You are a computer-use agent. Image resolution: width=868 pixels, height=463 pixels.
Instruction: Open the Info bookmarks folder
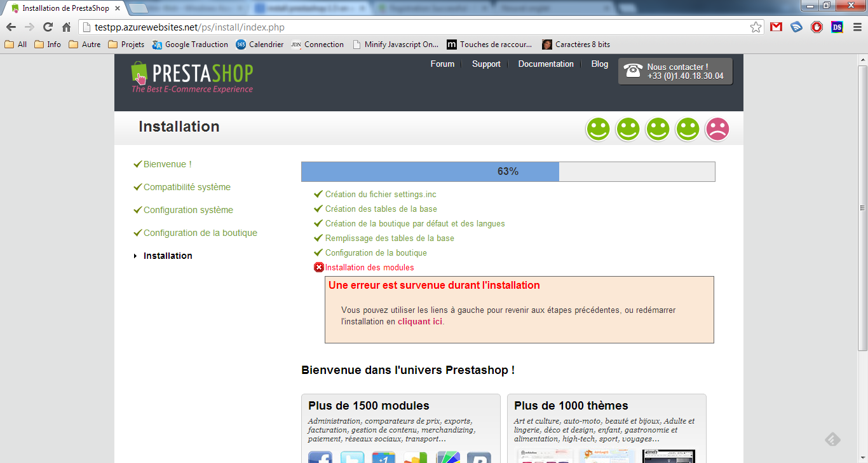coord(48,45)
